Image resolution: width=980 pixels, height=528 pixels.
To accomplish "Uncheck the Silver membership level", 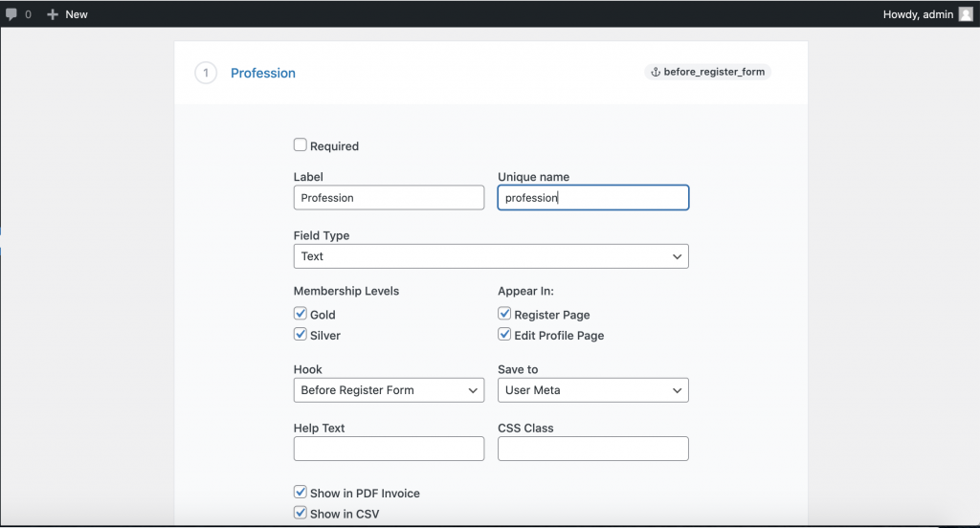I will [x=300, y=334].
